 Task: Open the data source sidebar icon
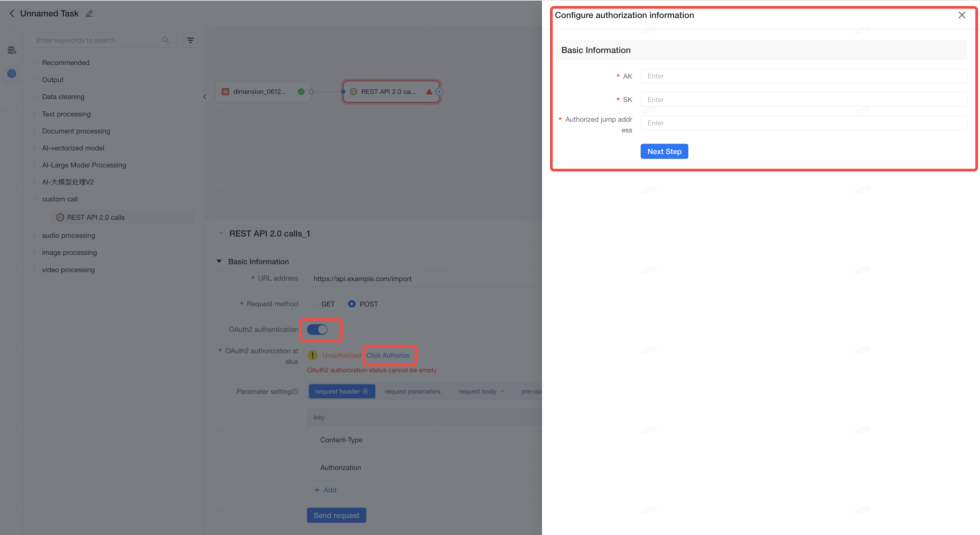click(x=12, y=50)
